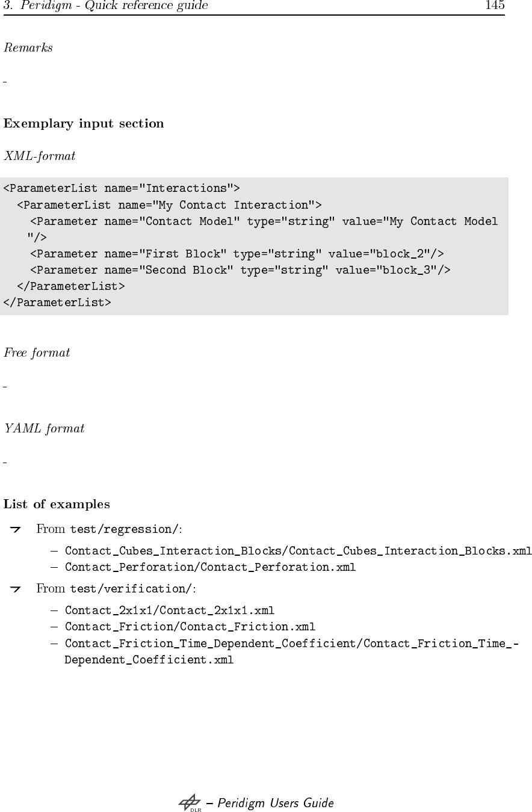Click the page header title text
The width and height of the screenshot is (532, 812).
[106, 6]
